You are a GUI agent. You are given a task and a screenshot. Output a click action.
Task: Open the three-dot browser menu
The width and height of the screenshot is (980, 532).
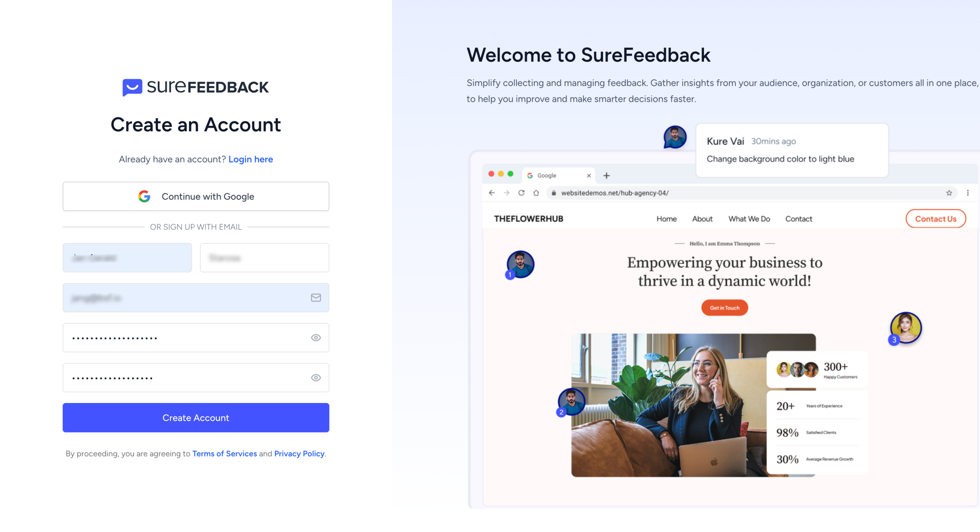(968, 193)
